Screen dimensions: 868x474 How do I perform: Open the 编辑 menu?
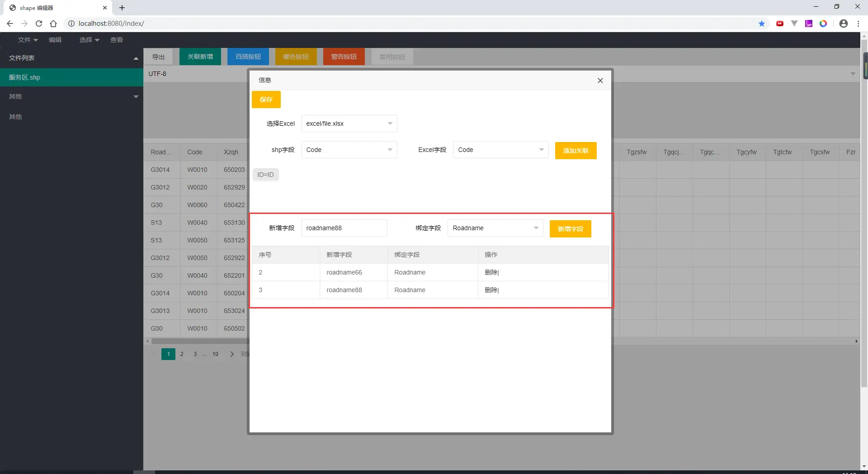(x=55, y=40)
